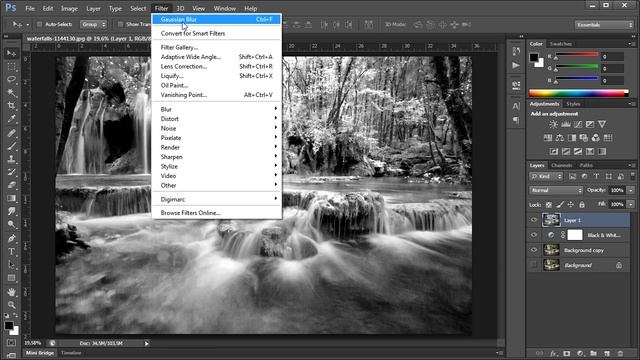The height and width of the screenshot is (360, 640).
Task: Expand the Digimarc submenu
Action: [x=217, y=199]
